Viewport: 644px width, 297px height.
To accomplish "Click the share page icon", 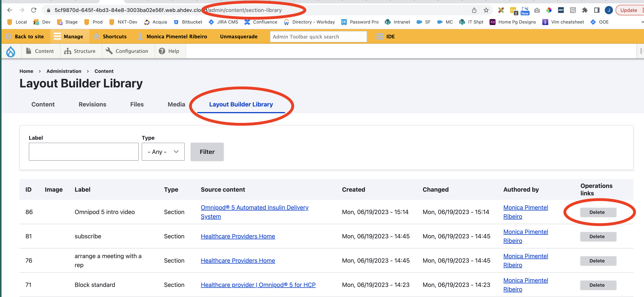I will coord(474,10).
